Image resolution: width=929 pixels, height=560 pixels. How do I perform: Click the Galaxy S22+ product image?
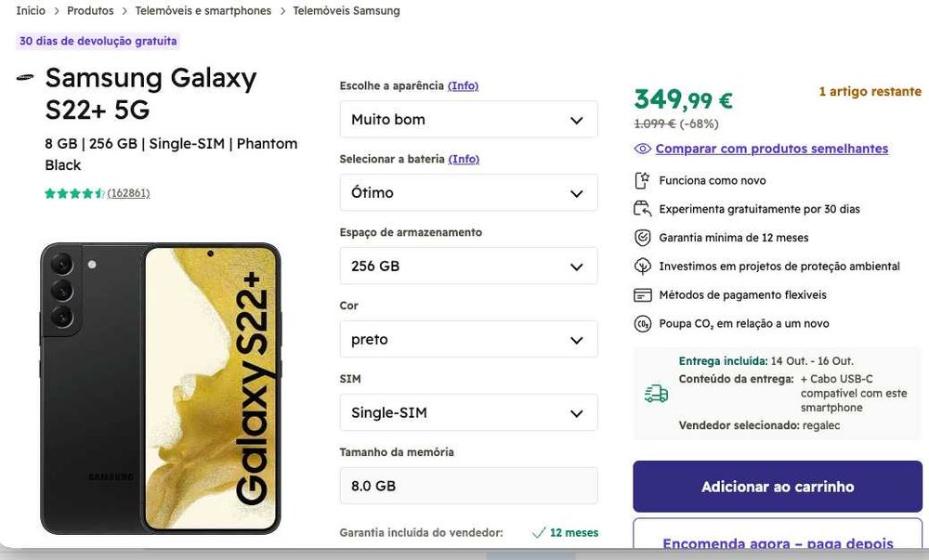160,388
